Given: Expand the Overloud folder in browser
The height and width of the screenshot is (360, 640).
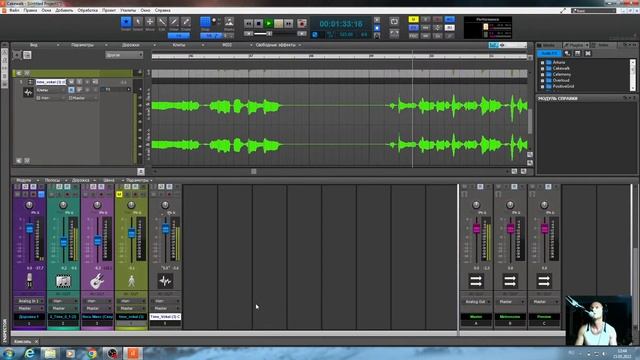Looking at the screenshot, I should [542, 80].
